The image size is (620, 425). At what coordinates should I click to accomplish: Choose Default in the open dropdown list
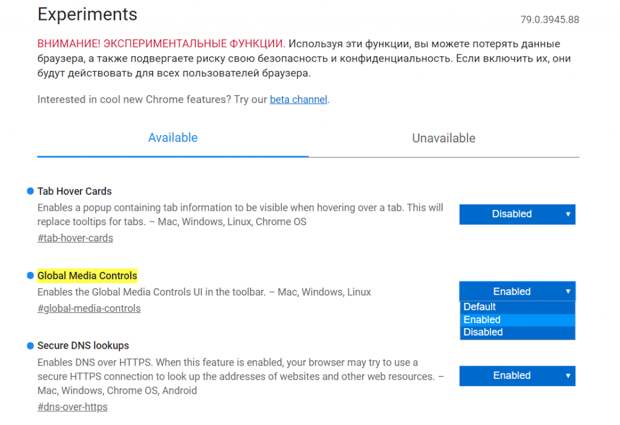517,307
